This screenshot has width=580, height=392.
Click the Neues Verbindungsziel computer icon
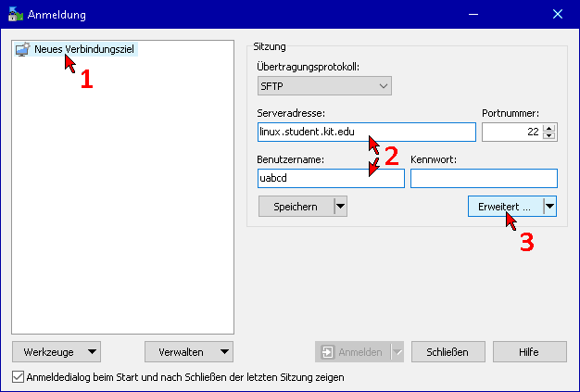point(23,50)
